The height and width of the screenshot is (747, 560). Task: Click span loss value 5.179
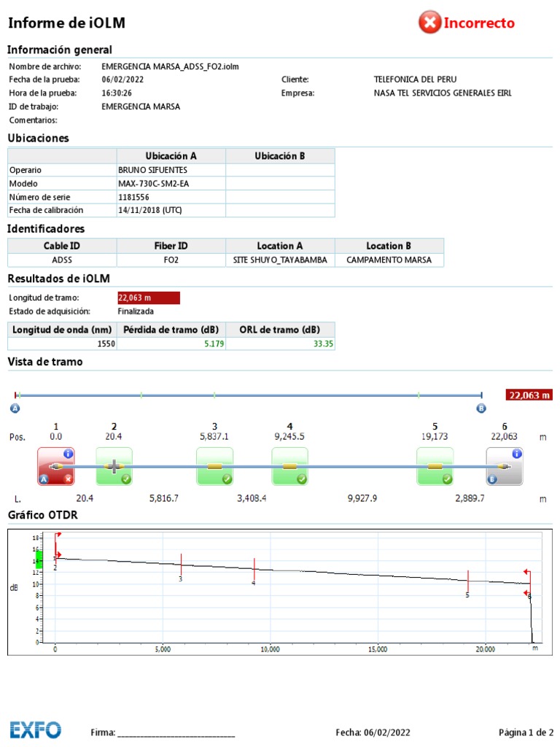tap(214, 344)
